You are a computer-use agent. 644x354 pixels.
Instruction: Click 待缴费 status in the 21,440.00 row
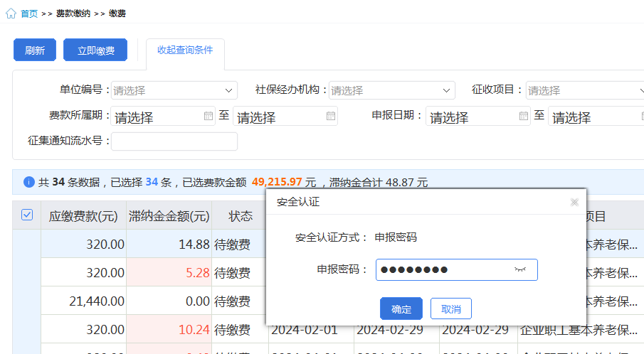tap(233, 301)
